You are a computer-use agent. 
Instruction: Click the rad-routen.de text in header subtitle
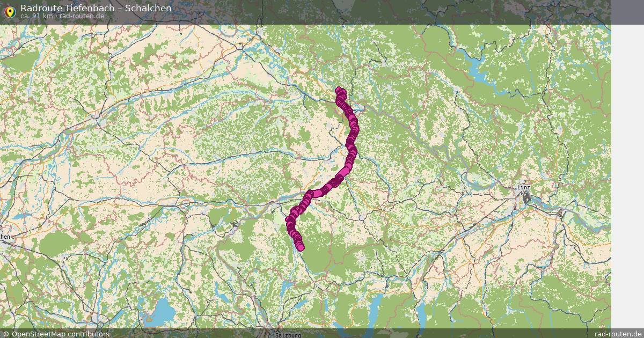pos(81,16)
